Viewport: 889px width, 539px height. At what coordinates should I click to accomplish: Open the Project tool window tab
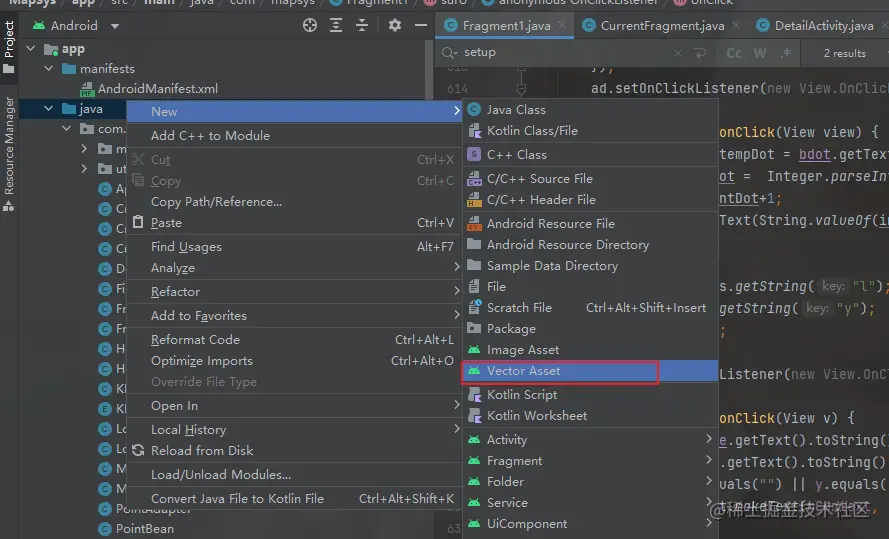pos(9,48)
